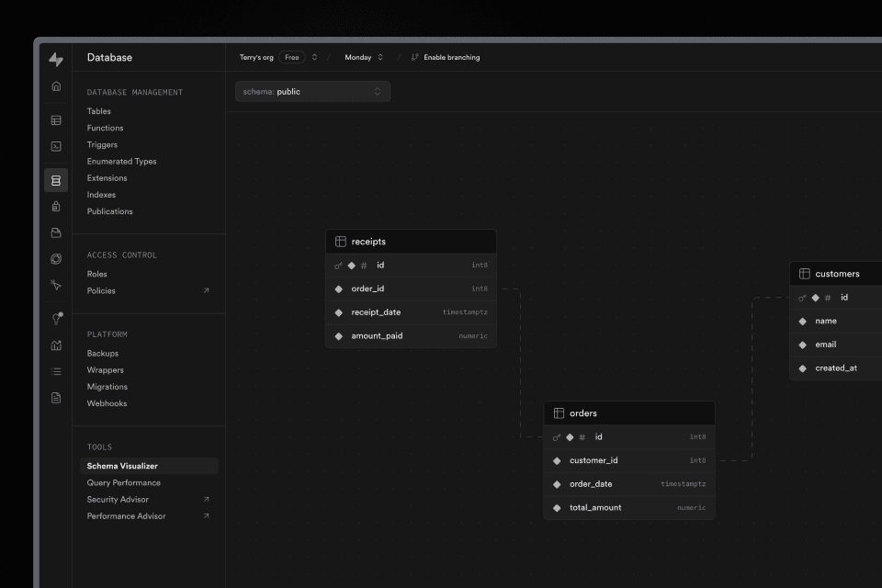Open the Storage folder icon
The width and height of the screenshot is (882, 588).
[56, 233]
